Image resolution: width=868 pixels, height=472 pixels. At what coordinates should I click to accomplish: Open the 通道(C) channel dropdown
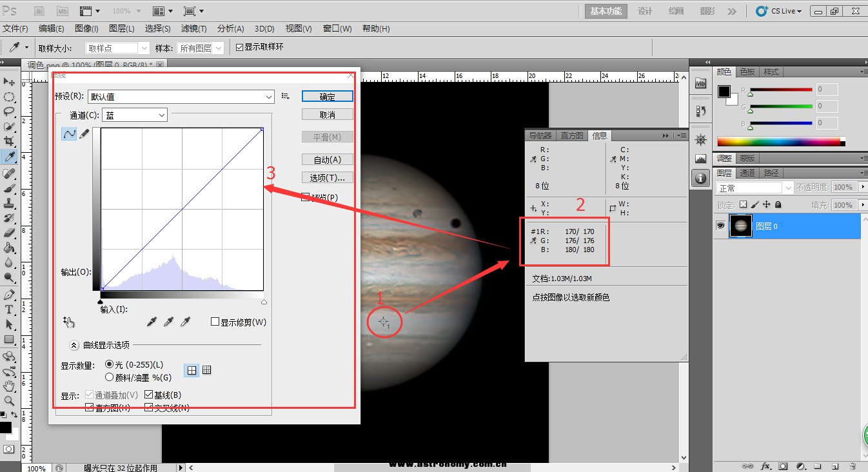click(x=135, y=115)
